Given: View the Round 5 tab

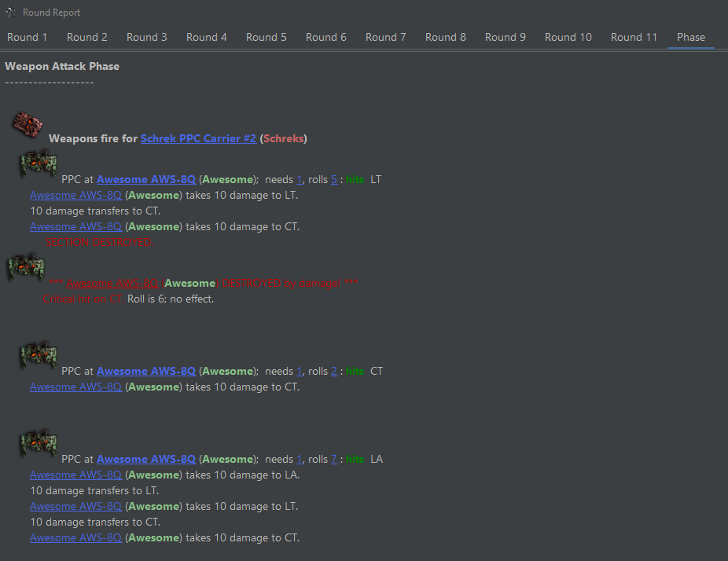Looking at the screenshot, I should [x=266, y=37].
